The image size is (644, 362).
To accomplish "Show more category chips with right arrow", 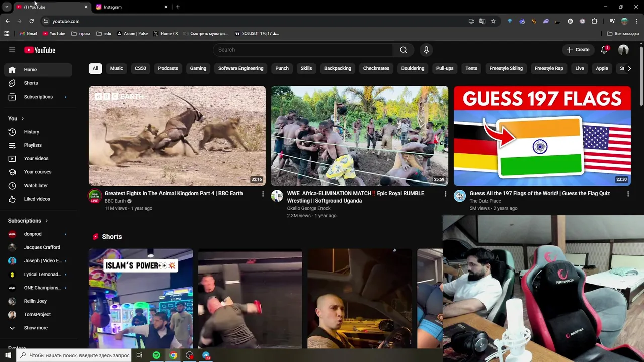I will [629, 69].
